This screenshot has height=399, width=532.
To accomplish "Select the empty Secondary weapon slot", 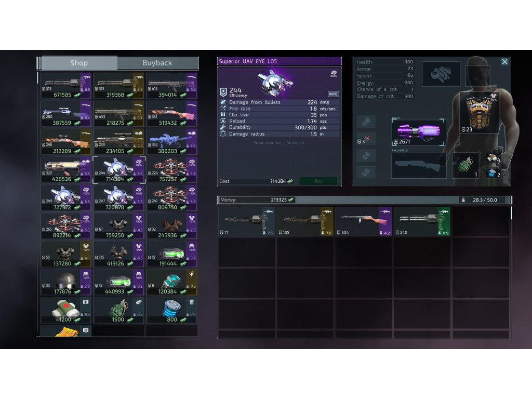I will pyautogui.click(x=419, y=166).
